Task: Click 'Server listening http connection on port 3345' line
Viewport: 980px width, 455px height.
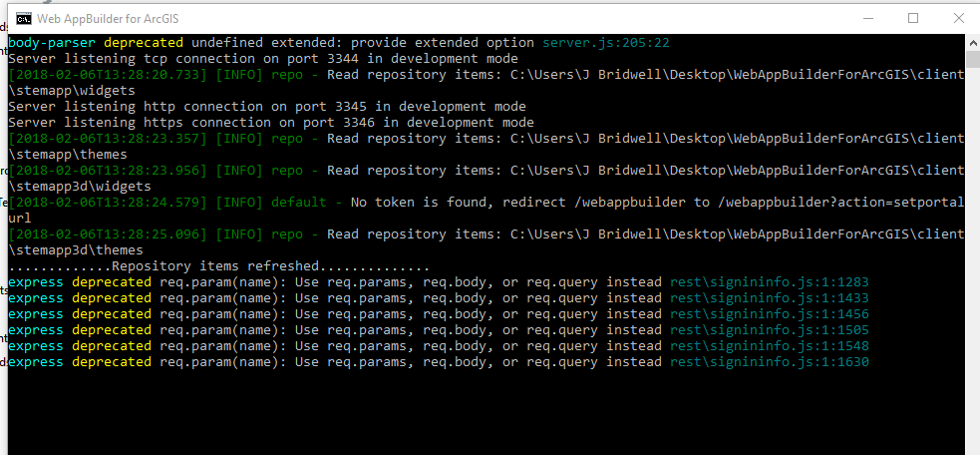Action: (267, 107)
